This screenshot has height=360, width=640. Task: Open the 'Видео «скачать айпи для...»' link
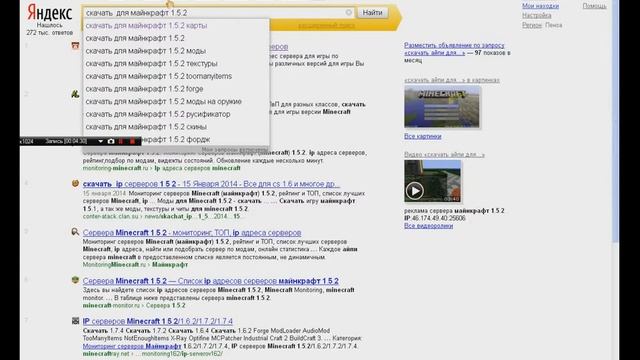(444, 155)
